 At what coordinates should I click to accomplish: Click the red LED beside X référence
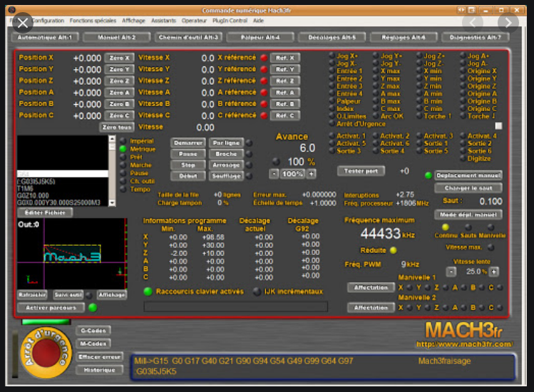pyautogui.click(x=263, y=58)
